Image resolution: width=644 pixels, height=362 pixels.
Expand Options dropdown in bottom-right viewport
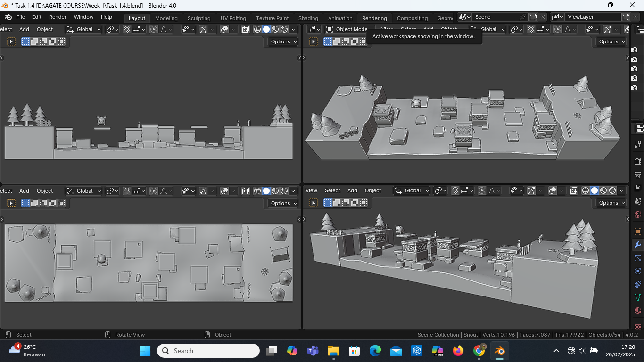pos(612,203)
